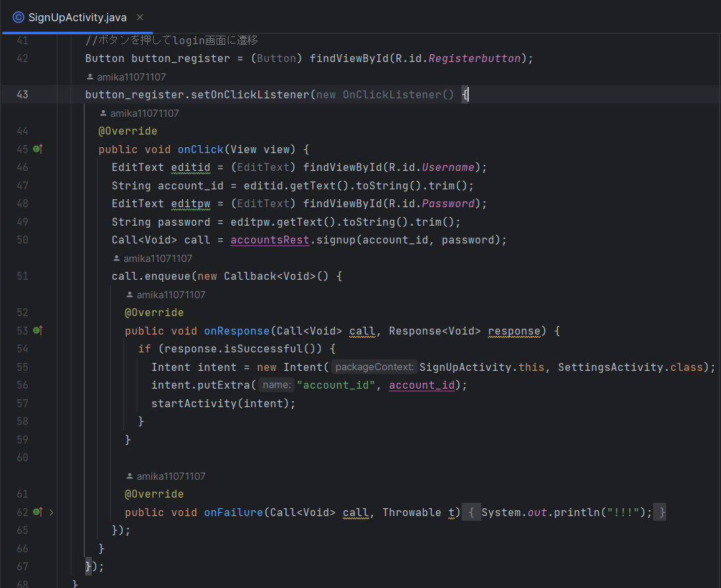The height and width of the screenshot is (588, 721).
Task: Expand the folded onFailure method at line 62
Action: point(51,512)
